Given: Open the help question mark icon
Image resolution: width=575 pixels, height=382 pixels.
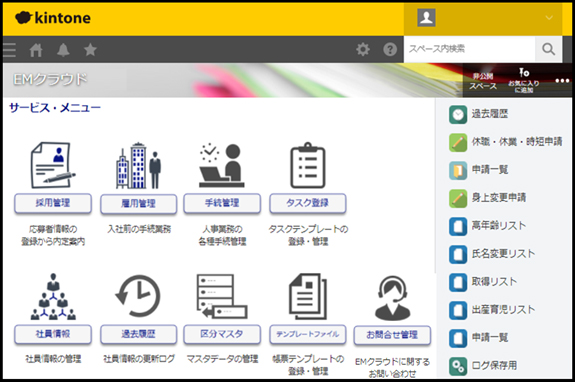Looking at the screenshot, I should click(x=390, y=49).
